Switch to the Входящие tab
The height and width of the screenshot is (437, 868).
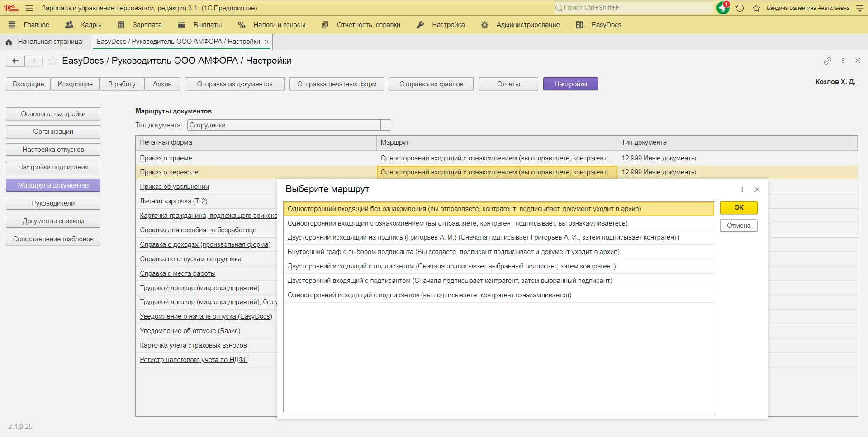28,84
